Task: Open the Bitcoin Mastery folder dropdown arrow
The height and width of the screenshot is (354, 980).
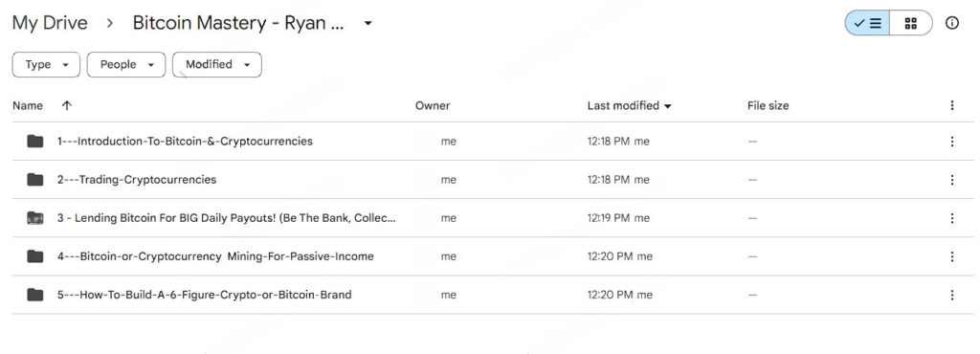Action: click(x=368, y=24)
